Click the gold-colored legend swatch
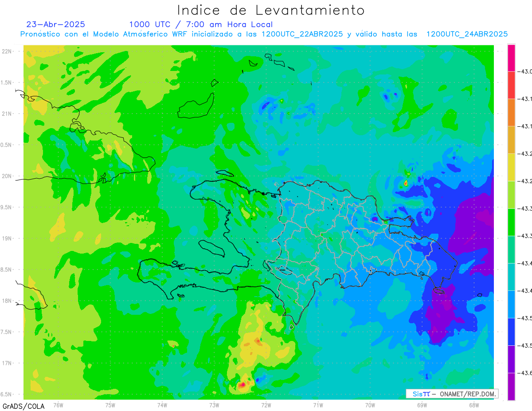This screenshot has width=532, height=411. [511, 140]
